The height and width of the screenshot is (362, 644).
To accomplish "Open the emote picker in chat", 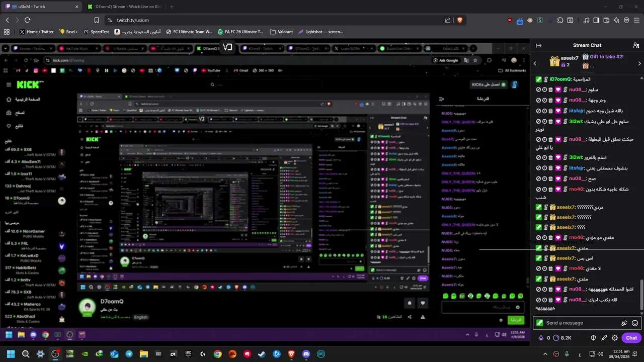I will [635, 323].
